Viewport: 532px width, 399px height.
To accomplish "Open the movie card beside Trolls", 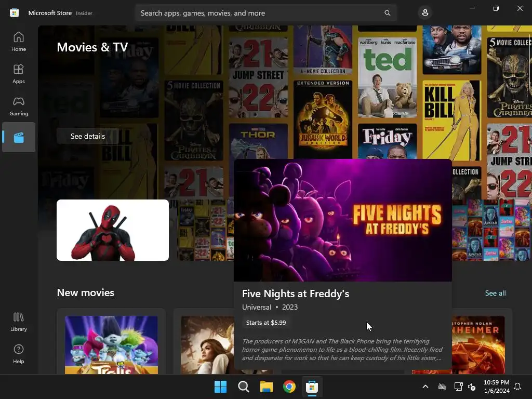I will tap(204, 342).
